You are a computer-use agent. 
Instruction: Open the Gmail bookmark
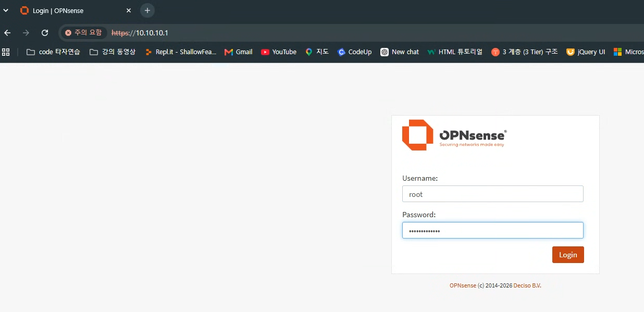(239, 52)
